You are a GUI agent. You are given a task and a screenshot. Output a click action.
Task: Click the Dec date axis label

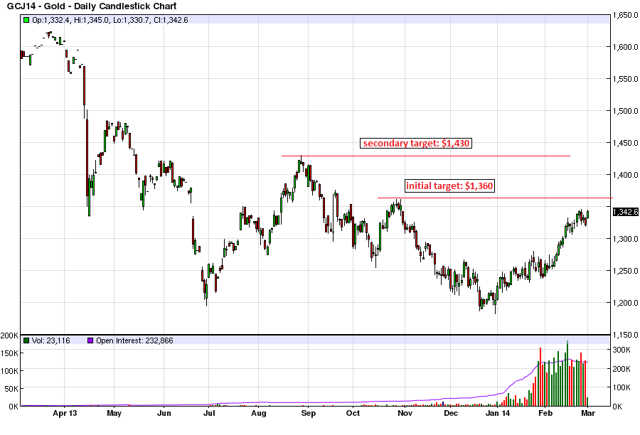point(451,413)
